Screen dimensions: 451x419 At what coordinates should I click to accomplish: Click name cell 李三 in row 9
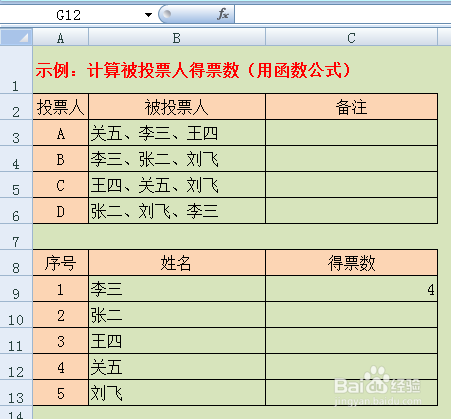[177, 289]
